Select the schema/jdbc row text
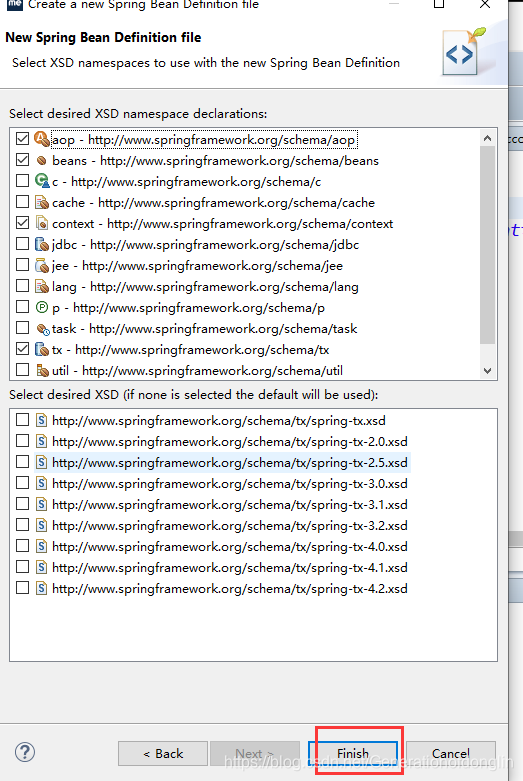This screenshot has width=523, height=781. pyautogui.click(x=206, y=245)
